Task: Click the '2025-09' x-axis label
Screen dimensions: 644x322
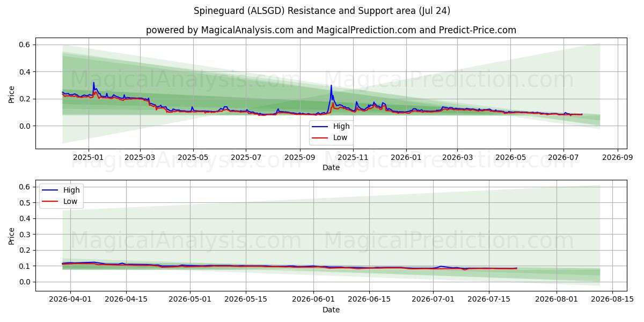Action: tap(299, 158)
